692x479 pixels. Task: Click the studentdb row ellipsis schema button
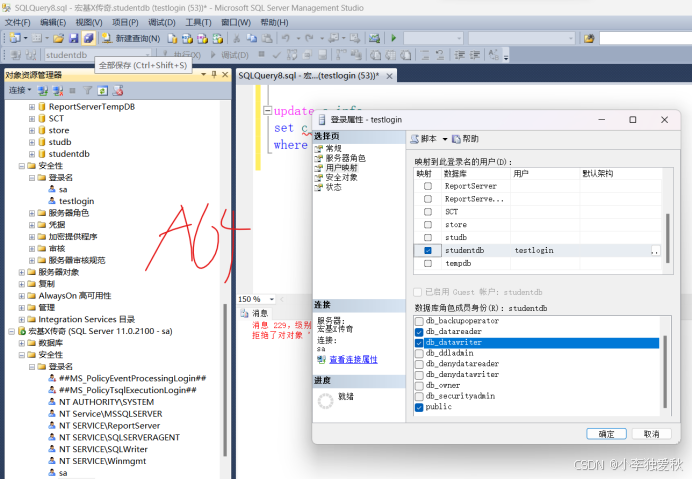[x=655, y=251]
